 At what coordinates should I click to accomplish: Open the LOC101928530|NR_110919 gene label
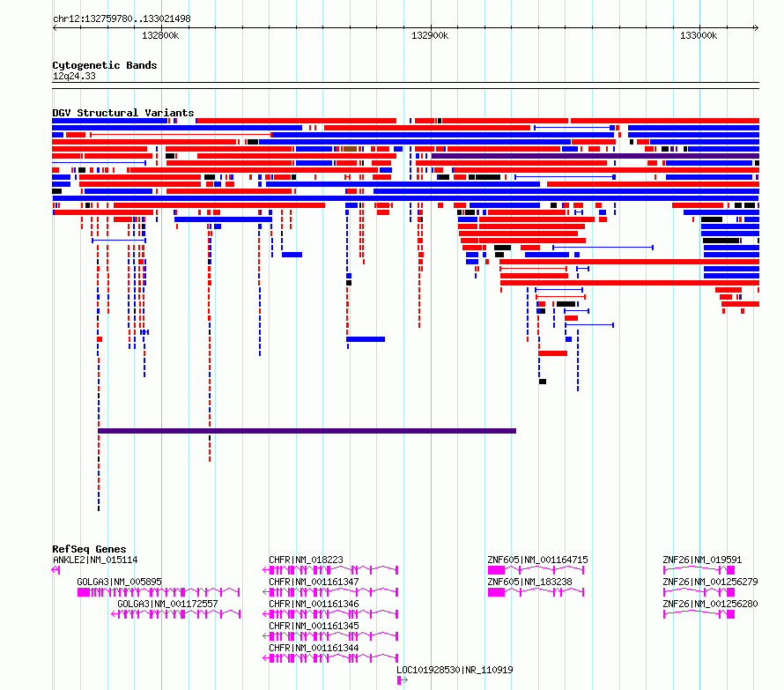(x=455, y=670)
